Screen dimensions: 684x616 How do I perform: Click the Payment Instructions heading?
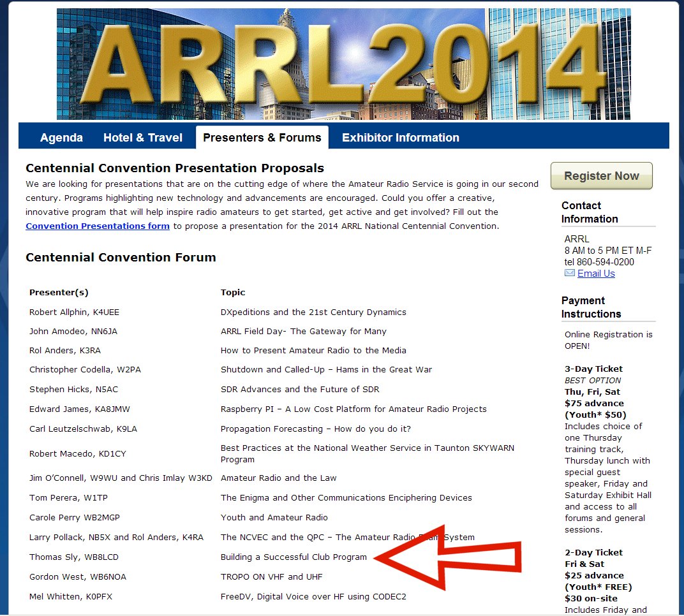[x=591, y=307]
